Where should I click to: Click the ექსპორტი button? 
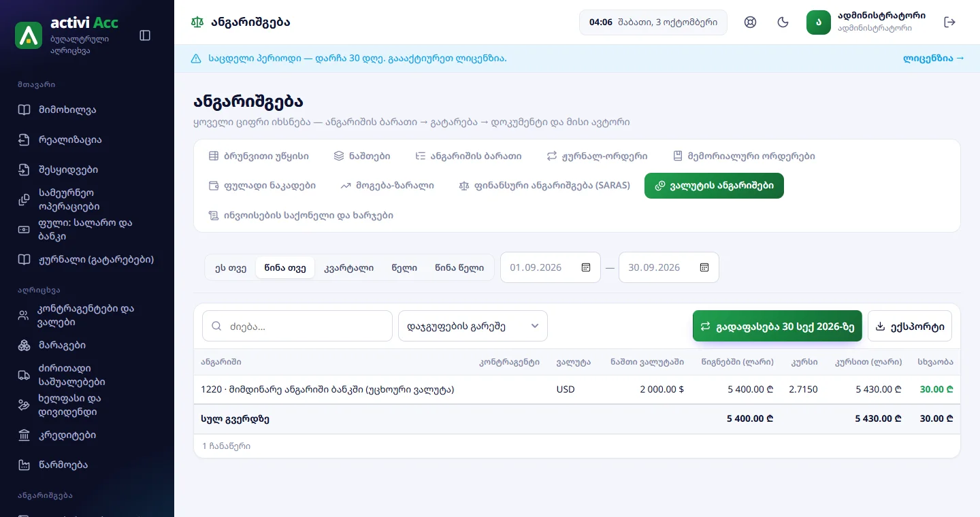click(910, 327)
